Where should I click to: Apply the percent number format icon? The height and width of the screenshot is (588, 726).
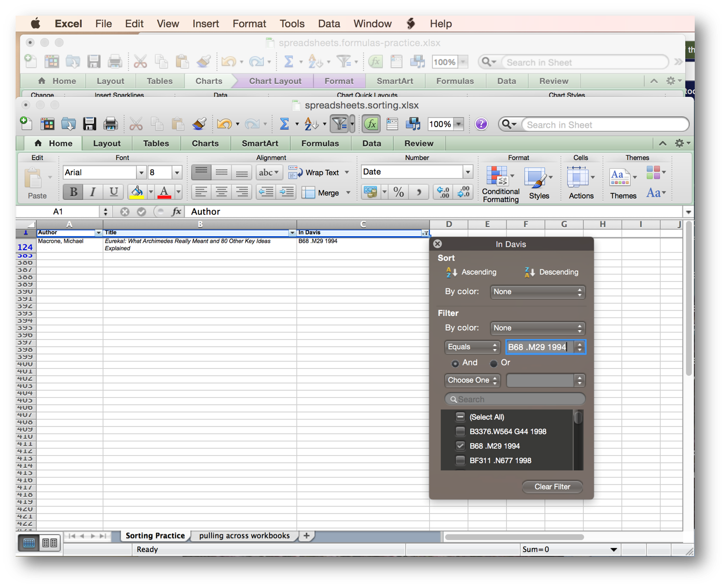398,192
